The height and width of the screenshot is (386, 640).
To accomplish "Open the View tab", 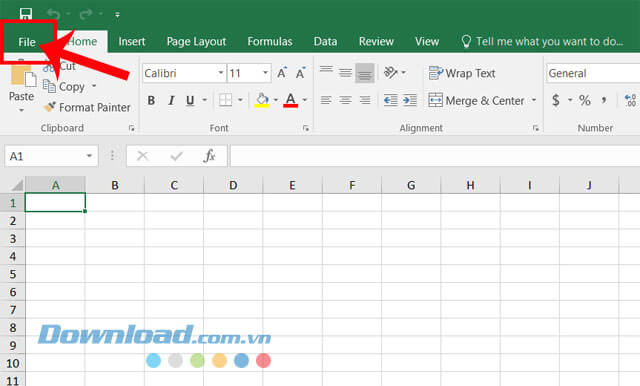I will [427, 42].
